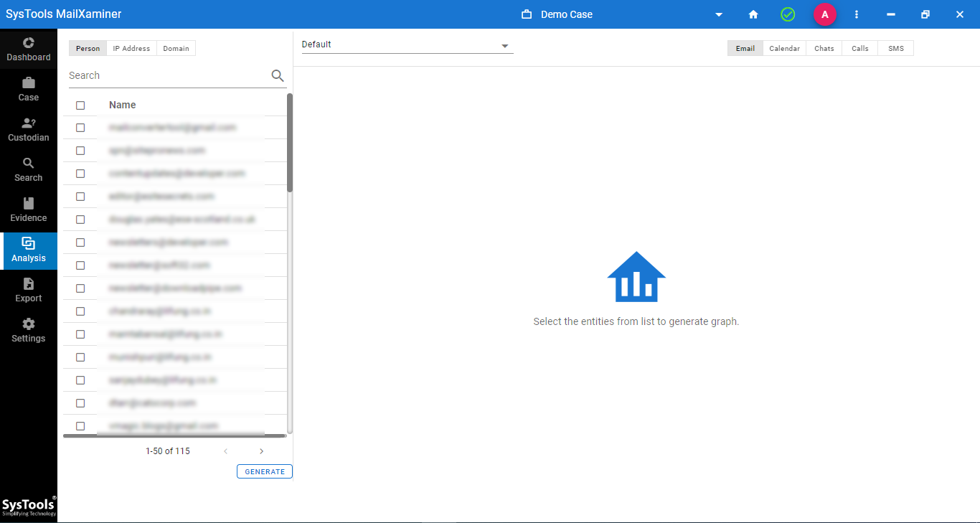Screen dimensions: 980x523
Task: Click the vertical scrollbar of entity list
Action: (x=290, y=143)
